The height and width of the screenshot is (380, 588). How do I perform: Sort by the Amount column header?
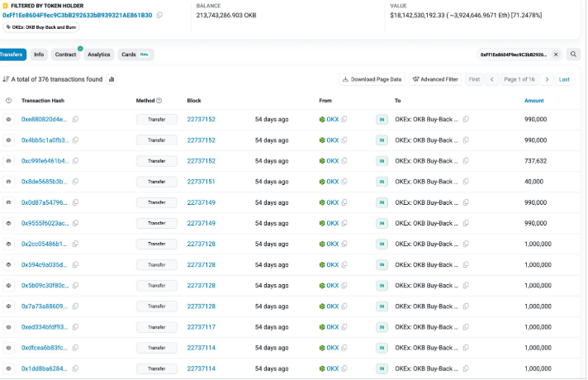coord(533,101)
